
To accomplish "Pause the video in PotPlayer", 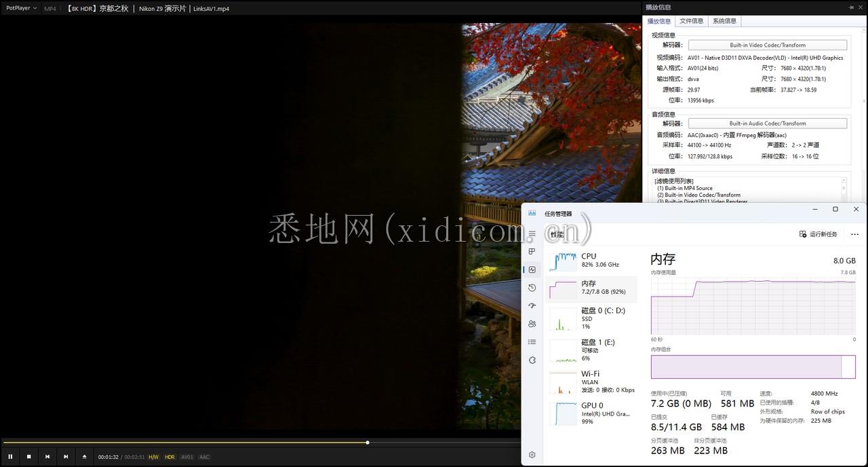I will click(10, 457).
